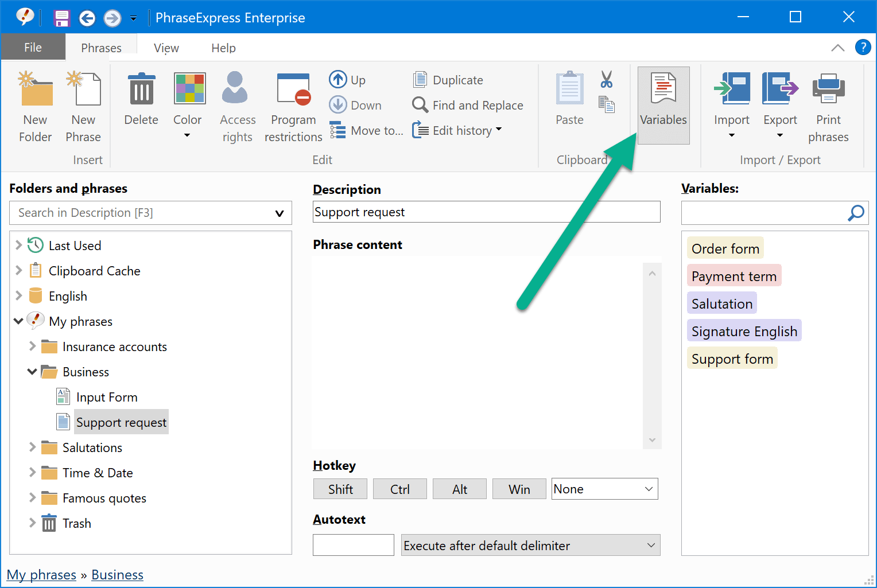Toggle the Win hotkey modifier
Image resolution: width=877 pixels, height=588 pixels.
519,489
